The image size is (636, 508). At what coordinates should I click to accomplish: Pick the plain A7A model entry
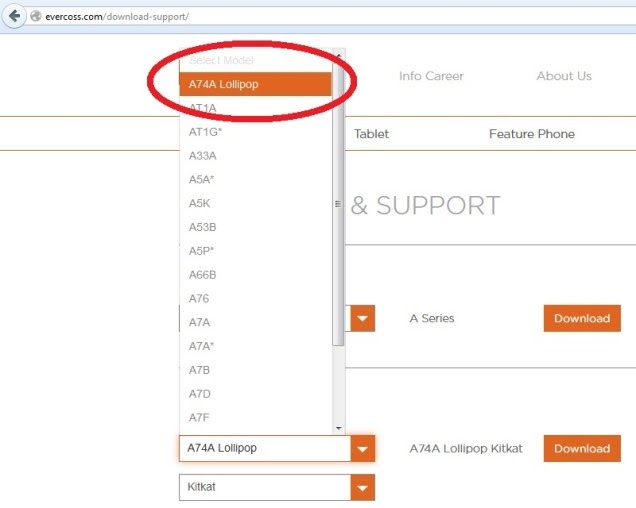point(256,323)
